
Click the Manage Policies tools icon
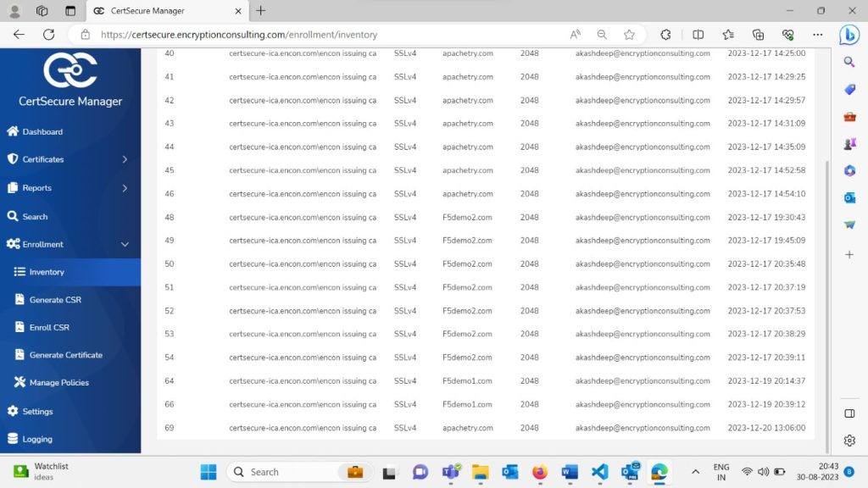coord(21,383)
